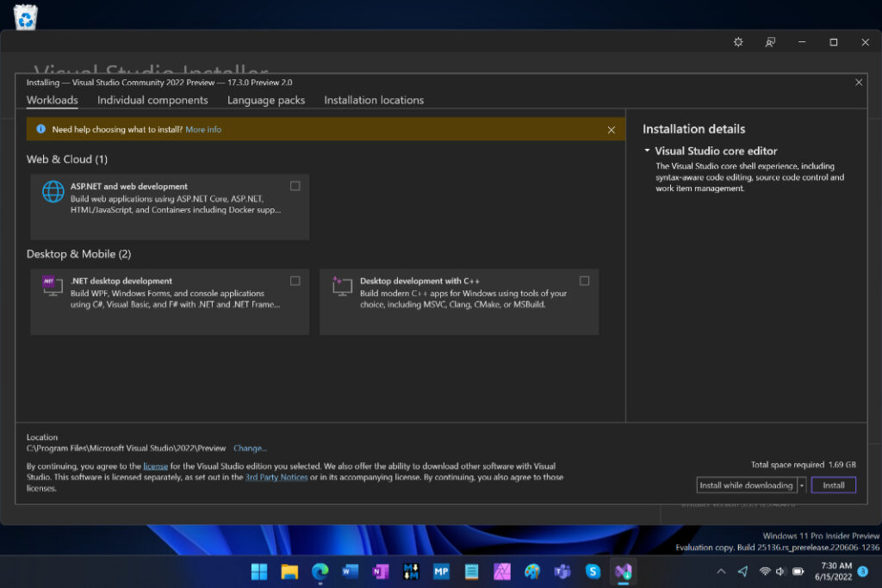
Task: Switch to the Workloads tab
Action: [53, 100]
